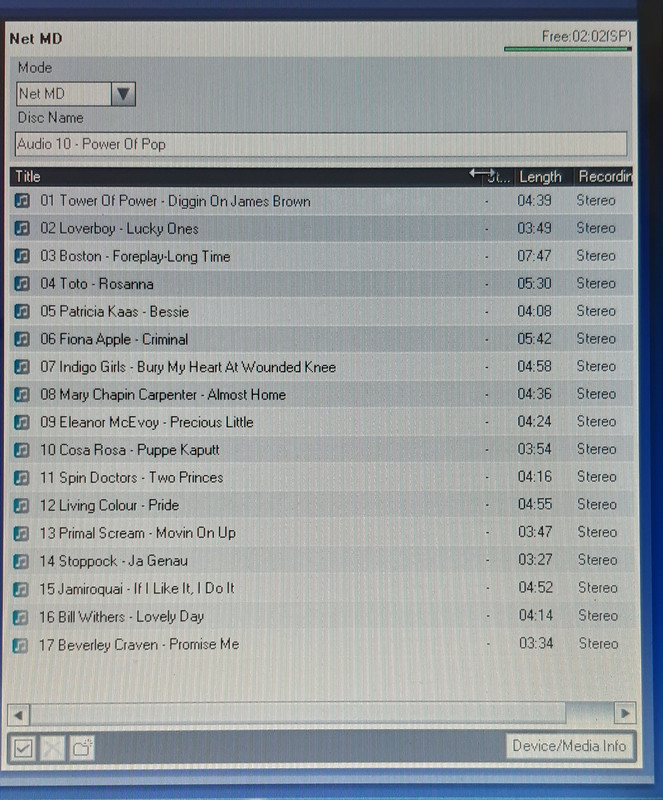Image resolution: width=663 pixels, height=800 pixels.
Task: Select track title 09 Eleanor McEvoy - Precious Little
Action: pos(146,422)
